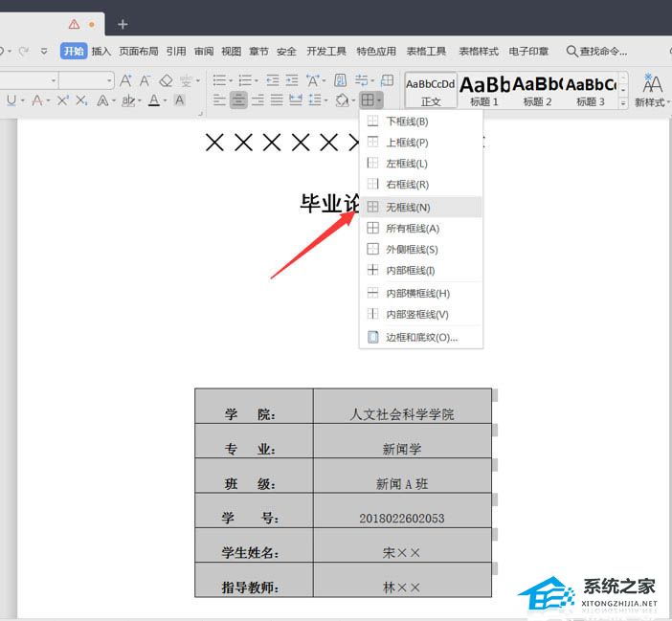The height and width of the screenshot is (621, 672).
Task: Open the font size dropdown
Action: 109,81
